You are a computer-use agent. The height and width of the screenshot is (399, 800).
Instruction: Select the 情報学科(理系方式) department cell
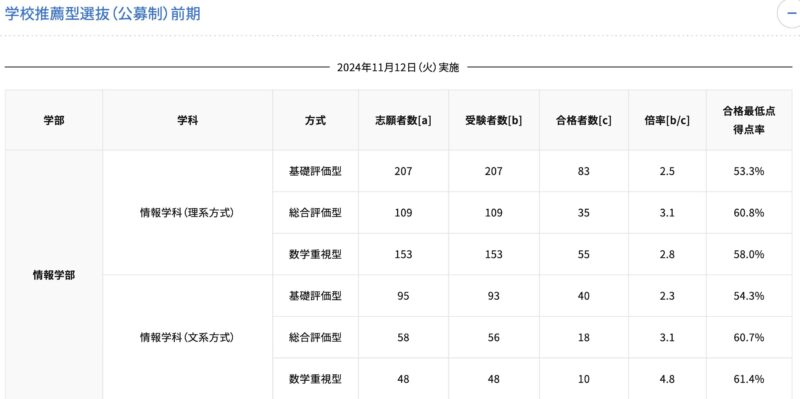[187, 213]
